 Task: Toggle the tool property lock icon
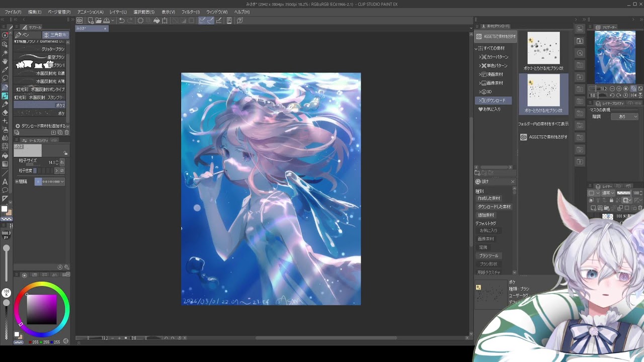[65, 153]
